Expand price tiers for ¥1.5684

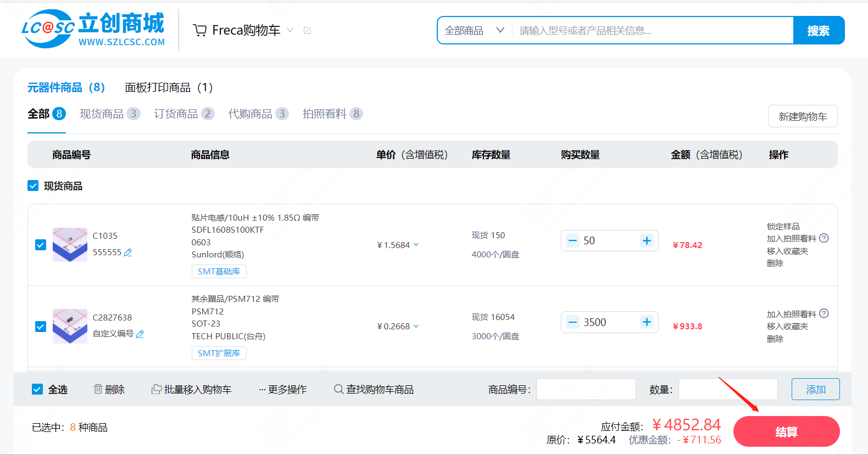(x=416, y=245)
